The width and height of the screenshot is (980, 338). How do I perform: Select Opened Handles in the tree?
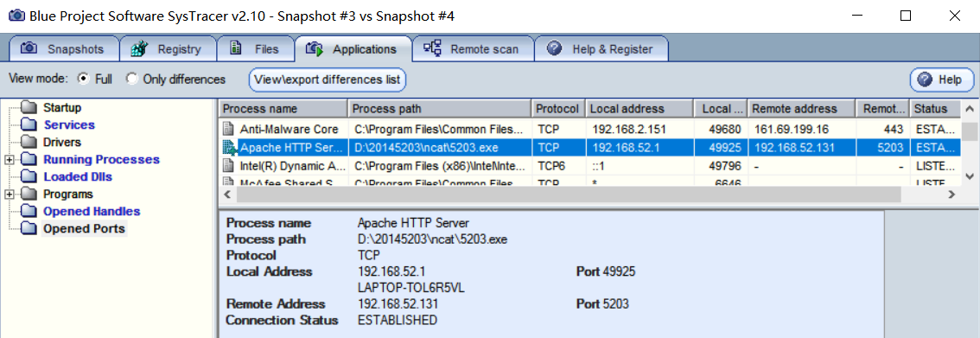click(92, 212)
